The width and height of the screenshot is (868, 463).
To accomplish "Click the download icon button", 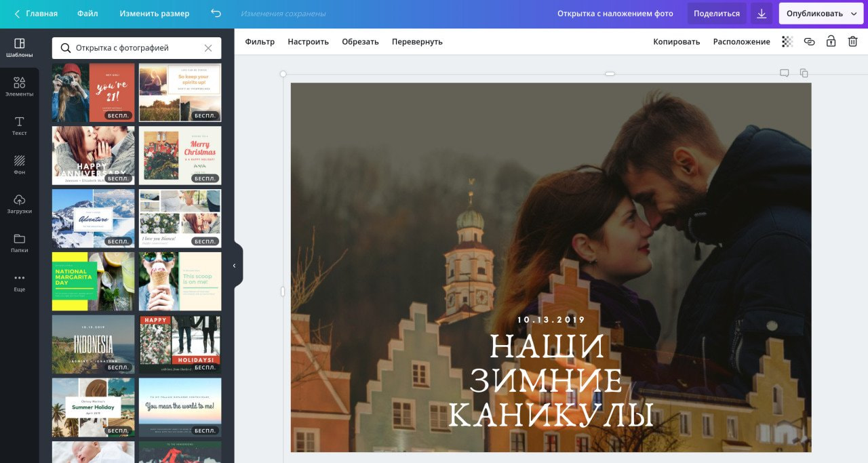I will (762, 14).
